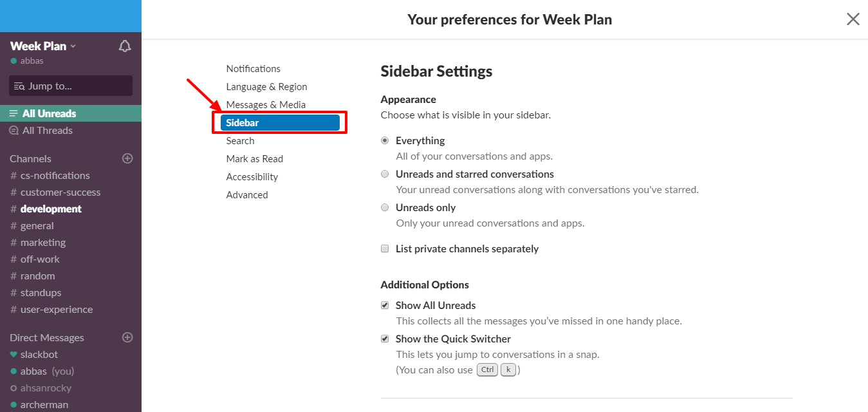Select Unreads and starred conversations option
This screenshot has height=412, width=868.
click(384, 174)
